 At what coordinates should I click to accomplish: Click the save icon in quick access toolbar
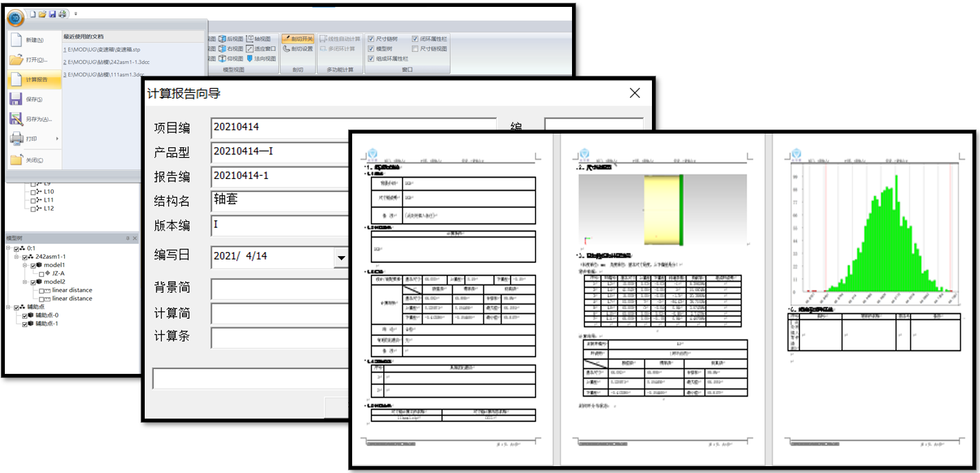pyautogui.click(x=52, y=14)
